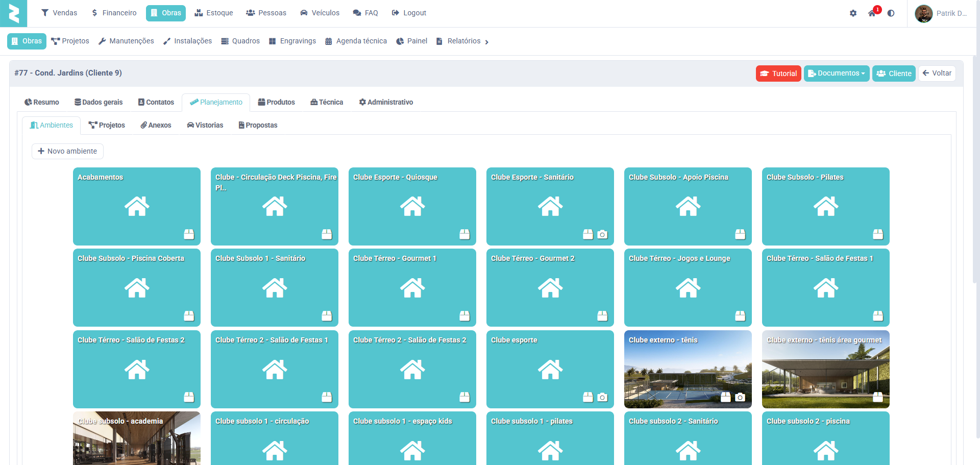Open the Vistorias sub-tab
Viewport: 980px width, 465px height.
click(205, 125)
